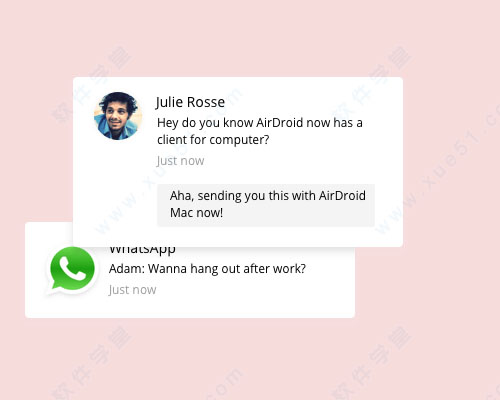Click the 'AirDroid' word in the reply box
The image size is (500, 400).
(x=342, y=196)
